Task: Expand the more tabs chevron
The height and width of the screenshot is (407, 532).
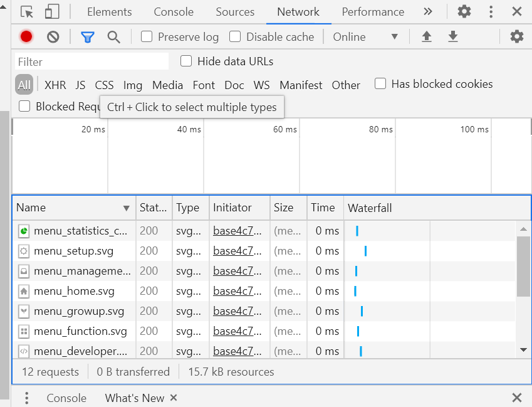Action: (428, 11)
